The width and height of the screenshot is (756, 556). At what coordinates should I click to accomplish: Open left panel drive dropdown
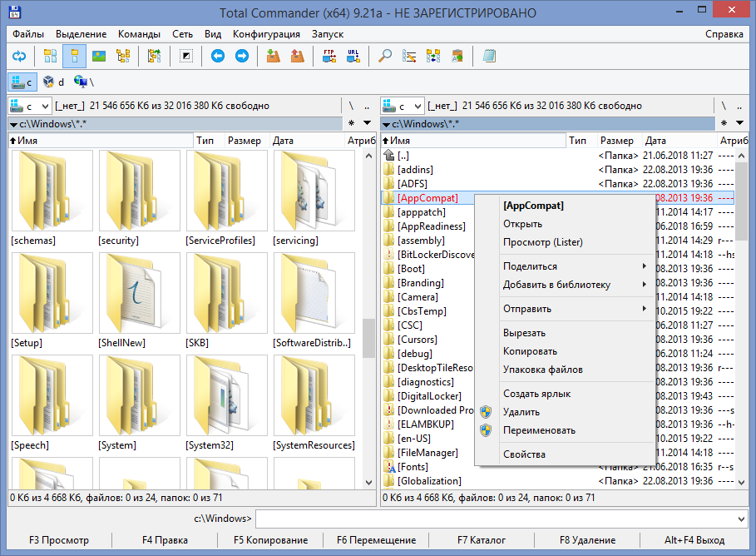coord(30,106)
